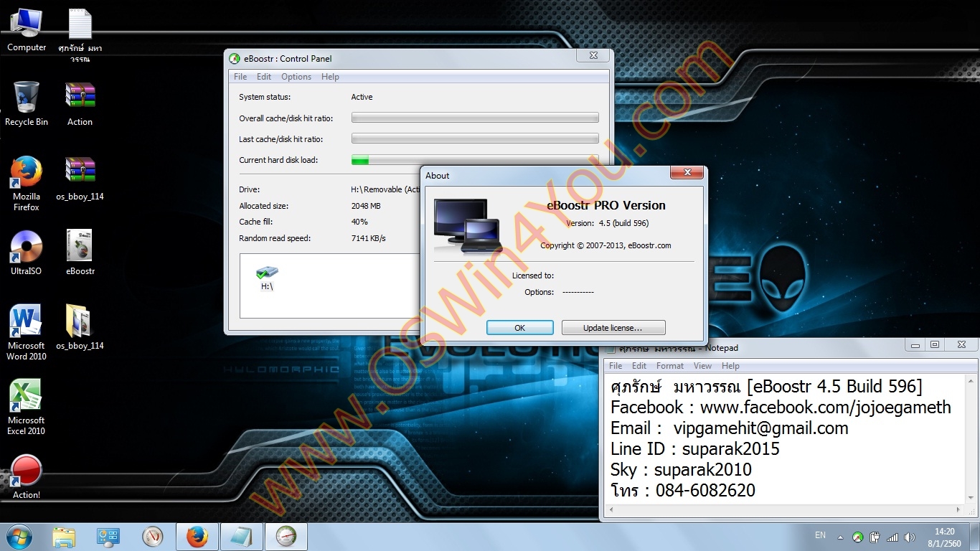This screenshot has height=551, width=980.
Task: Select the os_bboy_114 WinRAR archive icon
Action: (x=80, y=178)
